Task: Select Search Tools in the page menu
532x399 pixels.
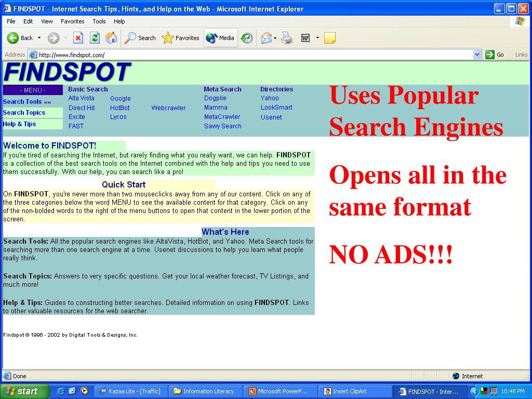Action: tap(27, 101)
